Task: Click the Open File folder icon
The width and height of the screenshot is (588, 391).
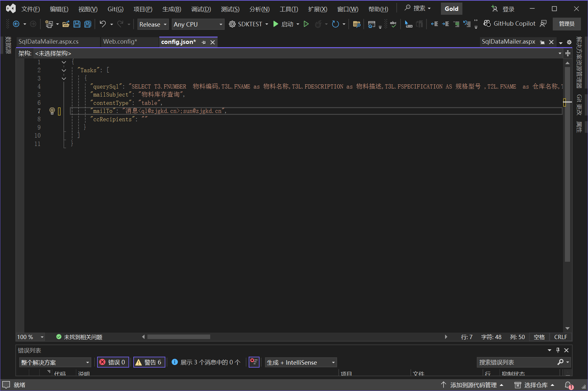Action: 66,24
